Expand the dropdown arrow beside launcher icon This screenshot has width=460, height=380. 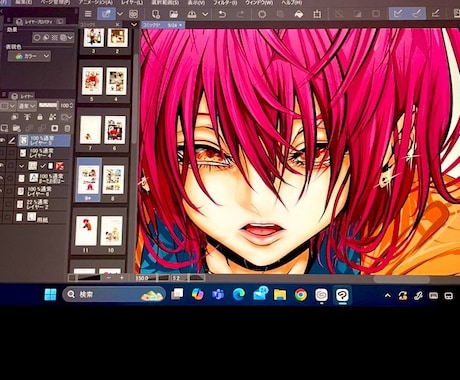tap(120, 14)
